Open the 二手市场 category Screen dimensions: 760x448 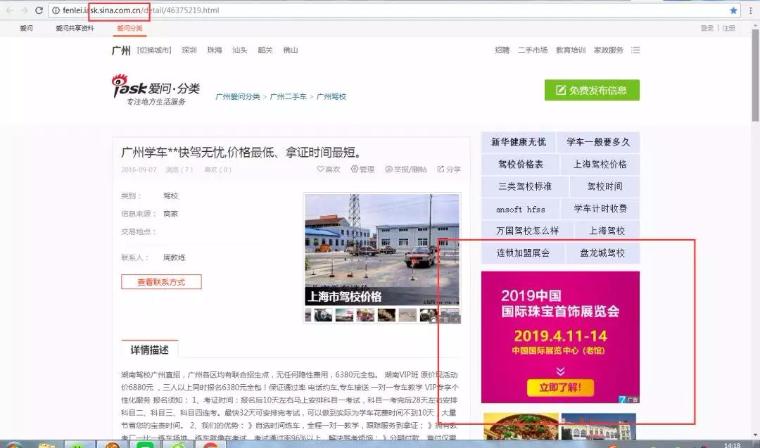(533, 50)
